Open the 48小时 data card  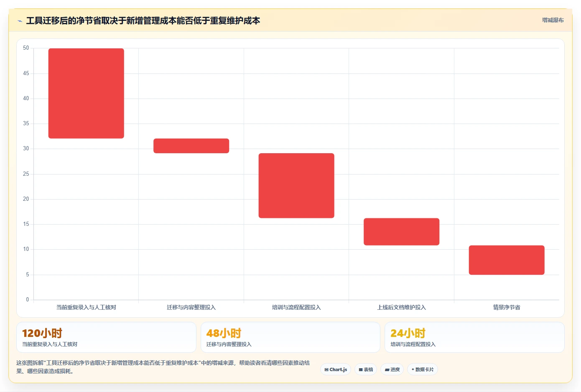(290, 337)
